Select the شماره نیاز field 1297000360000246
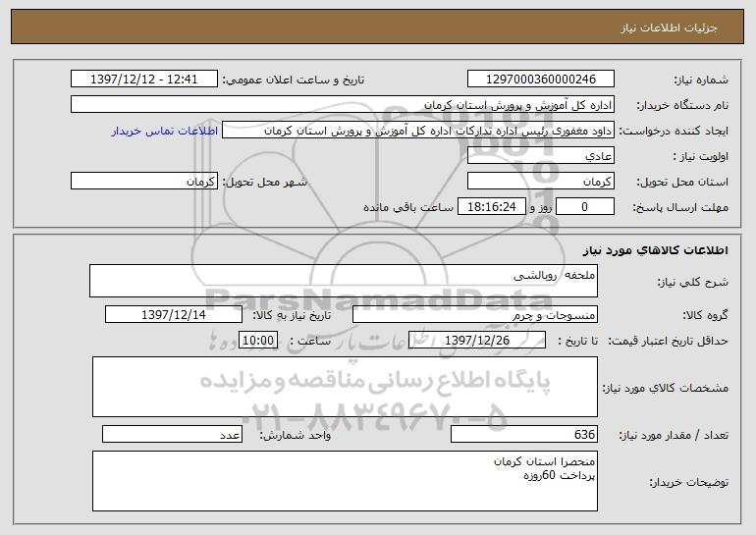756x535 pixels. [x=540, y=80]
